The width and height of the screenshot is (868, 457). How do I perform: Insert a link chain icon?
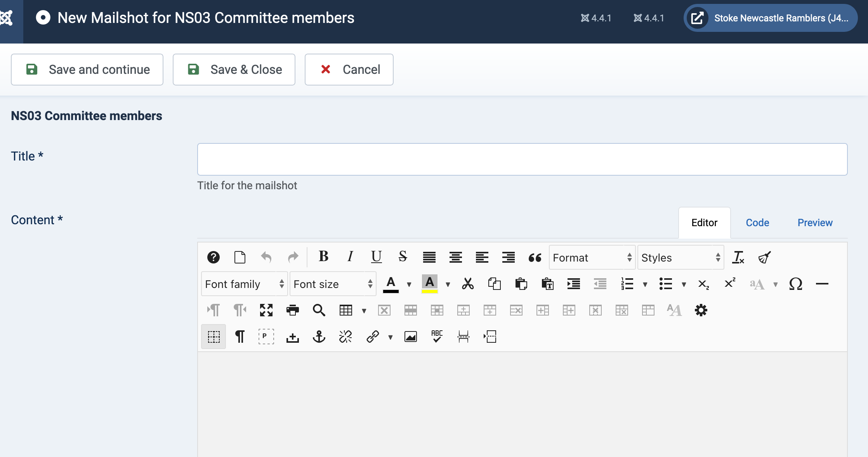click(x=372, y=337)
